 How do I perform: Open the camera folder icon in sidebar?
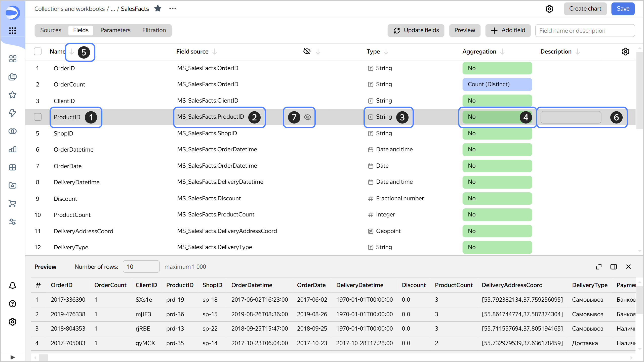coord(13,186)
